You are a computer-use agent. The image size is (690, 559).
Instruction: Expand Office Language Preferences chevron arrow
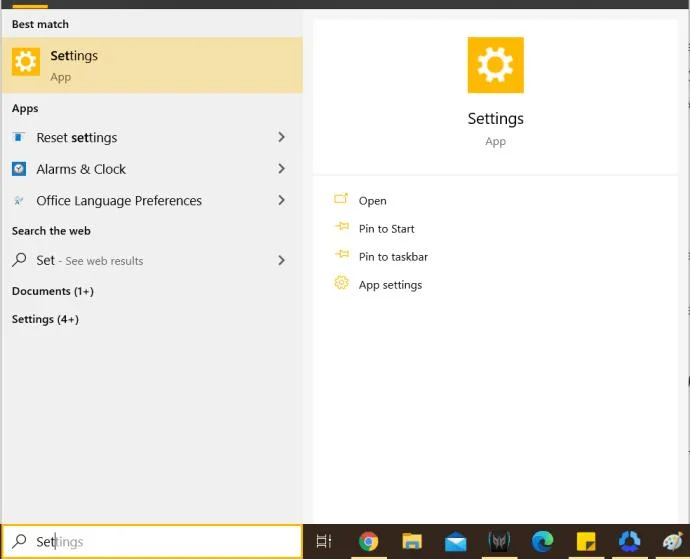[x=281, y=200]
